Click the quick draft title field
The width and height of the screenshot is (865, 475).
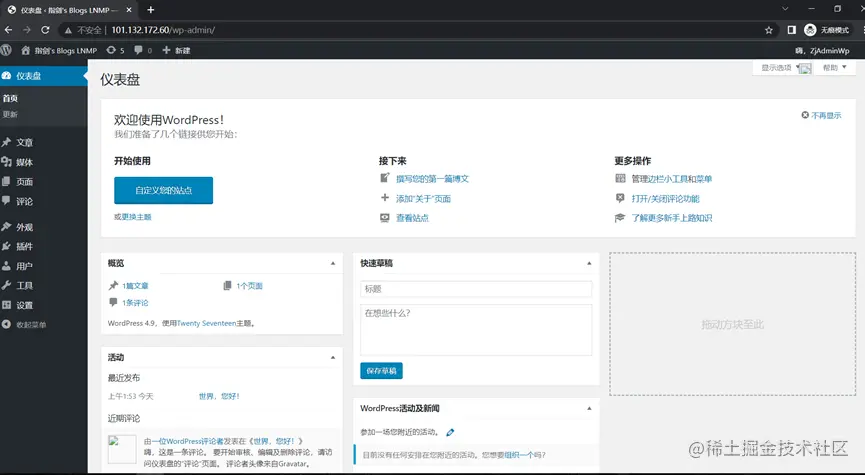(476, 289)
